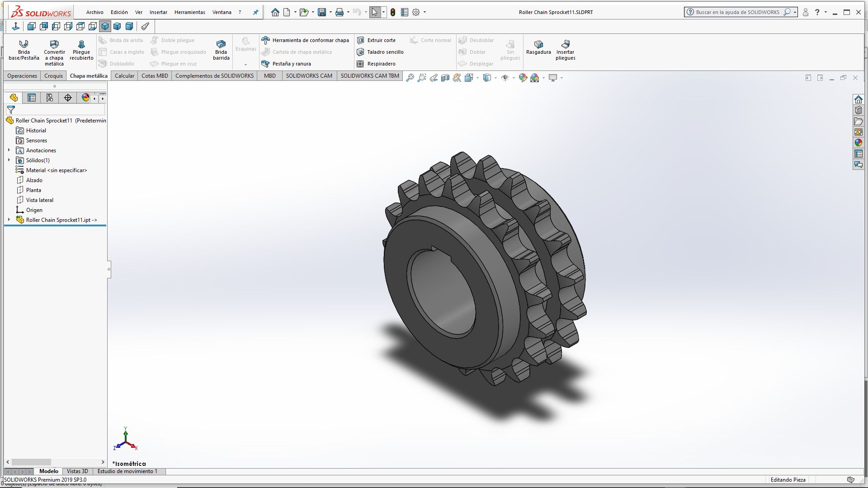Image resolution: width=868 pixels, height=488 pixels.
Task: Click the Extruir corte icon
Action: click(360, 40)
